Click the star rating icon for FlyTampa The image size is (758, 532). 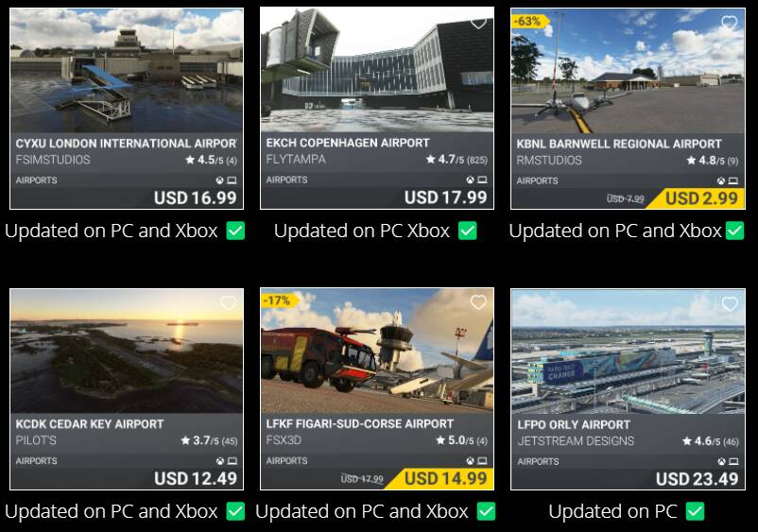(431, 159)
